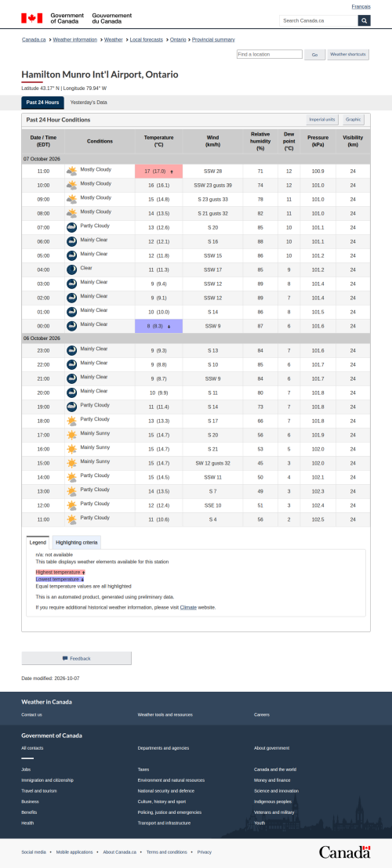Click Mainly Clear icon in 21:00 row
Screen dimensions: 392x868
point(71,378)
